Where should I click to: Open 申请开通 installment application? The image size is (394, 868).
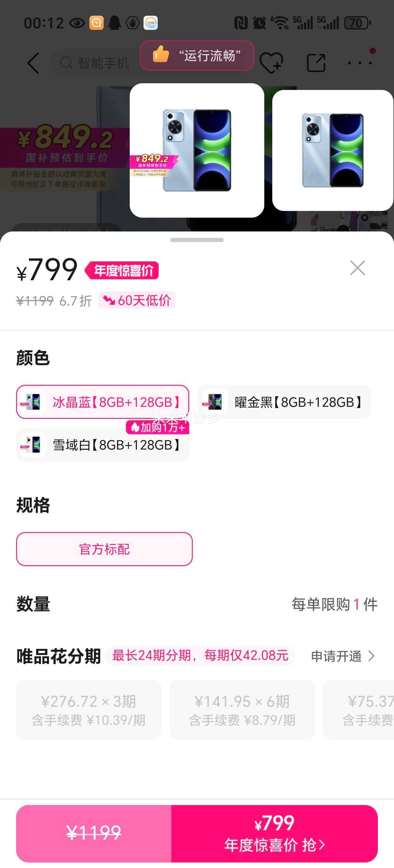(342, 656)
